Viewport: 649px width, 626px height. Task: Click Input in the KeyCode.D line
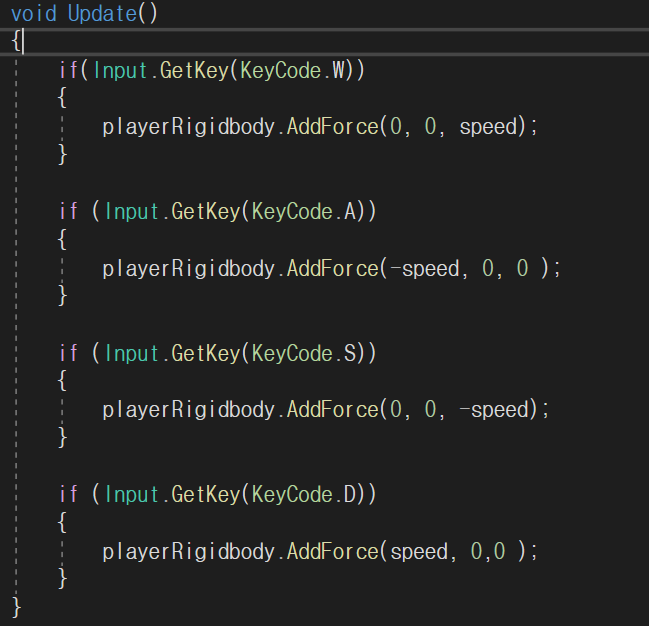point(132,495)
